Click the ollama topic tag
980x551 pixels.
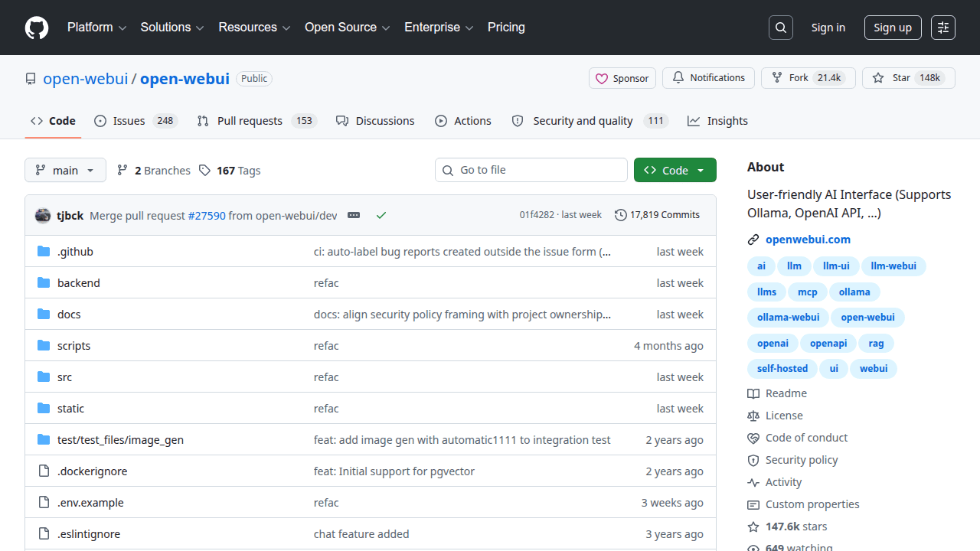[854, 292]
